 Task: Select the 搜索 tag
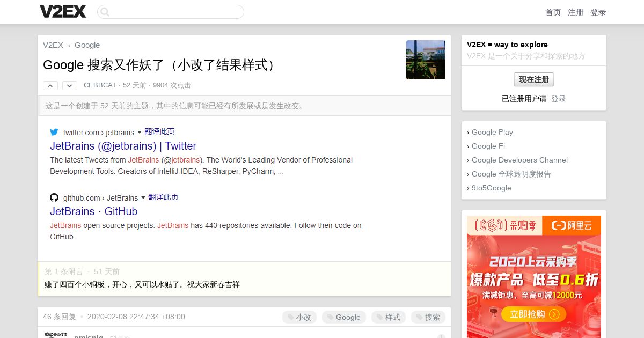[x=428, y=317]
